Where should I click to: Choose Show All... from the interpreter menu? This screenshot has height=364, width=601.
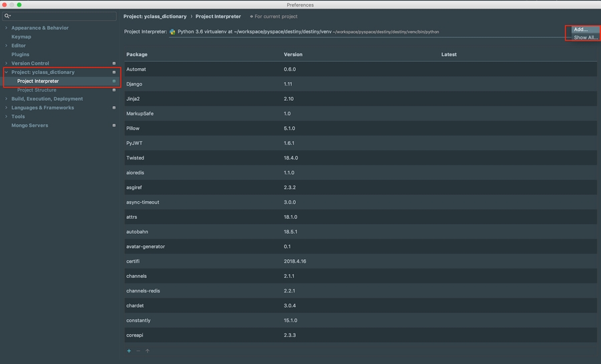[x=585, y=37]
